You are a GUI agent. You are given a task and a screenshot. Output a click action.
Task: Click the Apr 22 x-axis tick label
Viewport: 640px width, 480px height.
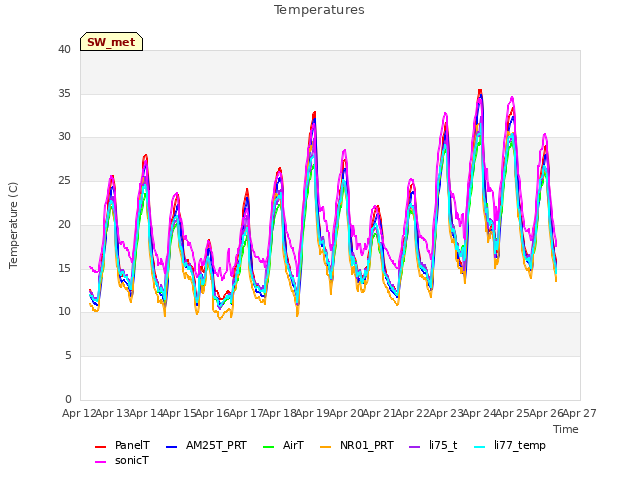[x=413, y=413]
